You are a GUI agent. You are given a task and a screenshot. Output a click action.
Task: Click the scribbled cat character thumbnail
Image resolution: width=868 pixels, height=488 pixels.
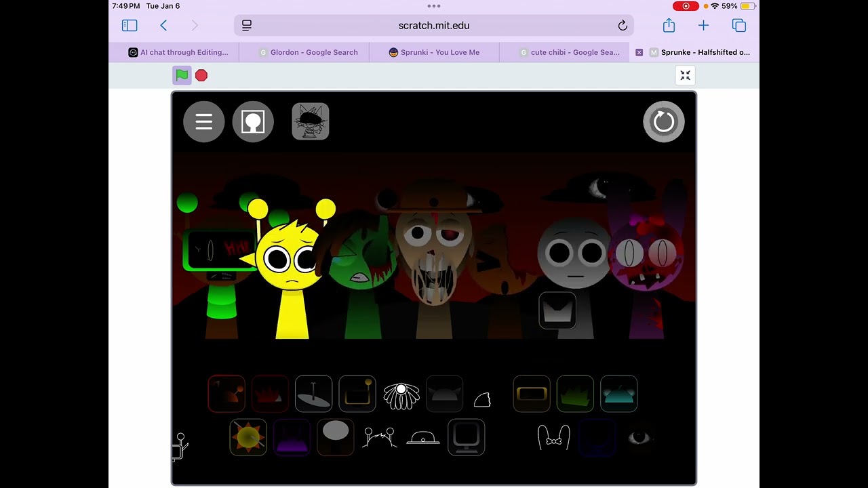point(311,122)
